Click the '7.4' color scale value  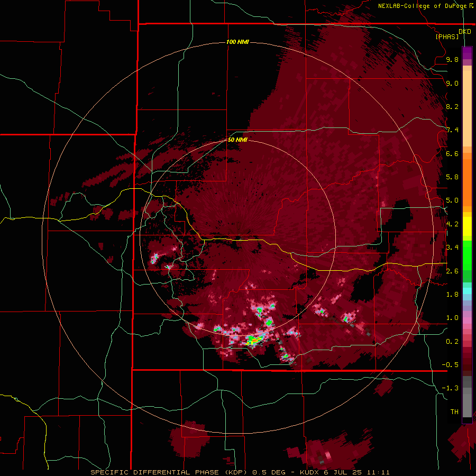(452, 130)
